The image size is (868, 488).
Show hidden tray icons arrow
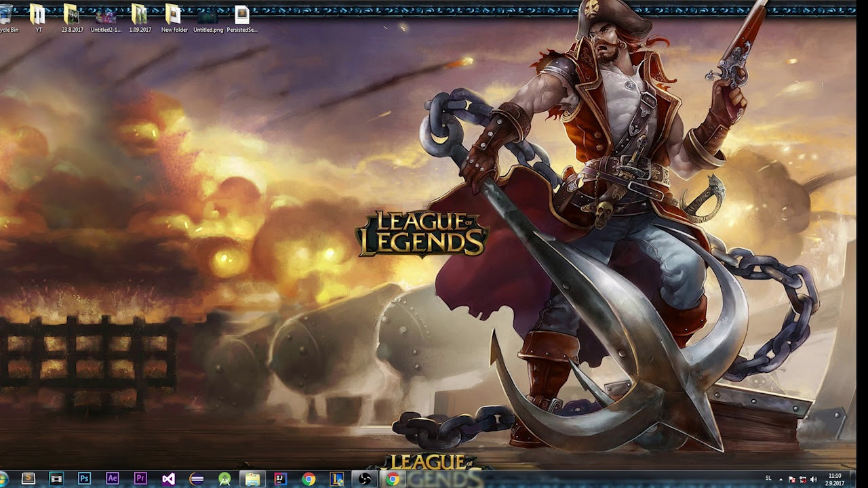click(781, 479)
